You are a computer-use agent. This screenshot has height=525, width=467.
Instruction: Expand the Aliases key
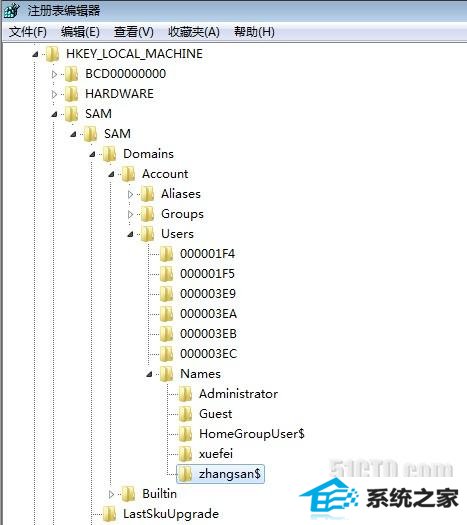tap(130, 194)
